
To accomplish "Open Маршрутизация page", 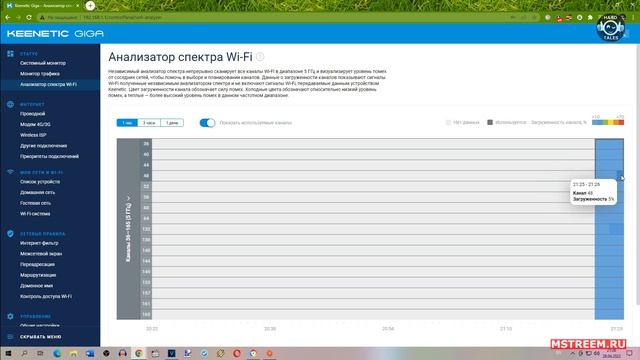I will tap(38, 275).
